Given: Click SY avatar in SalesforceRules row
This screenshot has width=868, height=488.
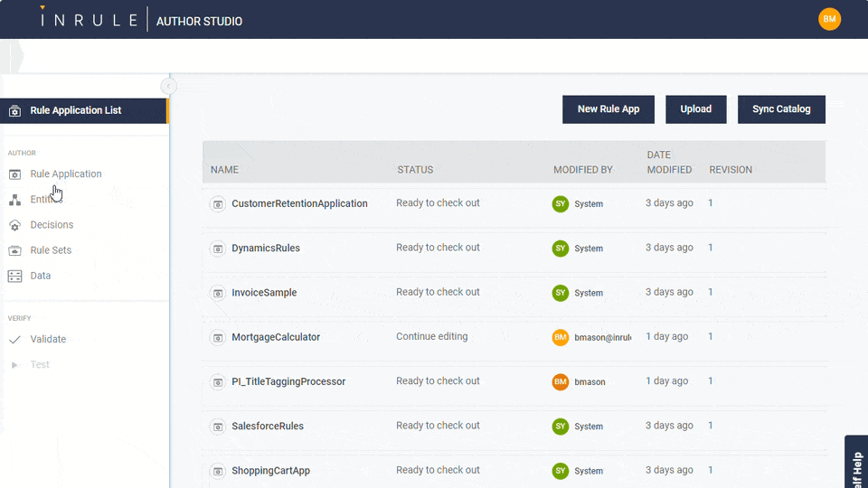Looking at the screenshot, I should coord(561,426).
